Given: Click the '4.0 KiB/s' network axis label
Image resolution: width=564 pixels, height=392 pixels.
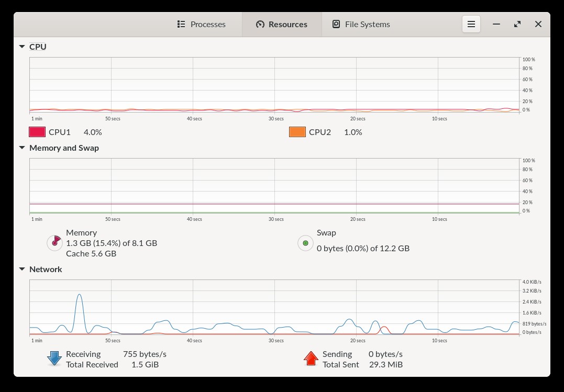Looking at the screenshot, I should [x=532, y=282].
